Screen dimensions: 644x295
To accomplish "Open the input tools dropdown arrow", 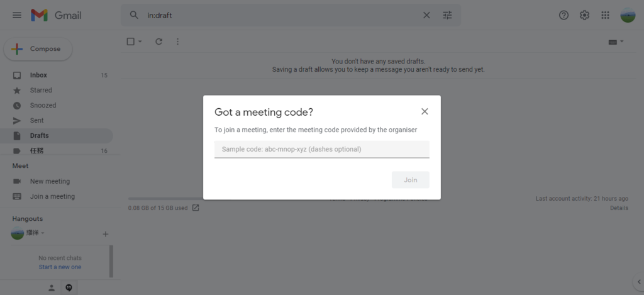I will click(x=622, y=42).
